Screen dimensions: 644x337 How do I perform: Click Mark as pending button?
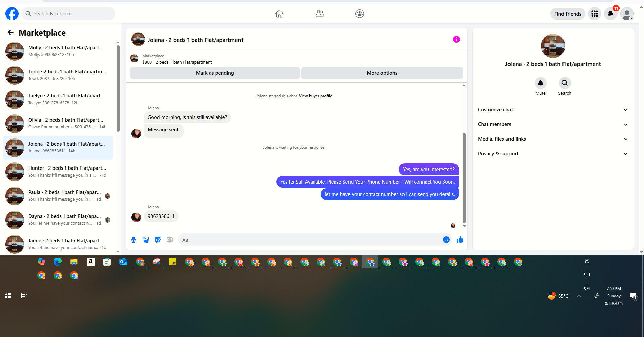click(215, 73)
